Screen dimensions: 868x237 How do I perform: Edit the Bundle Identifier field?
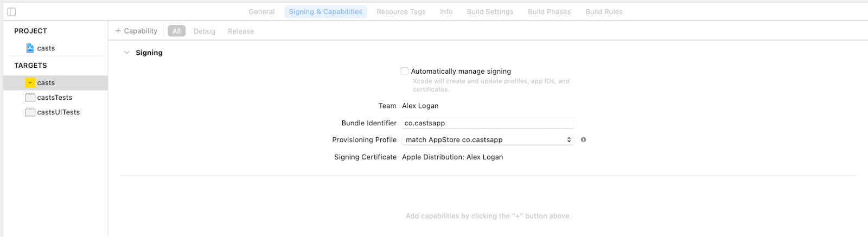[488, 123]
